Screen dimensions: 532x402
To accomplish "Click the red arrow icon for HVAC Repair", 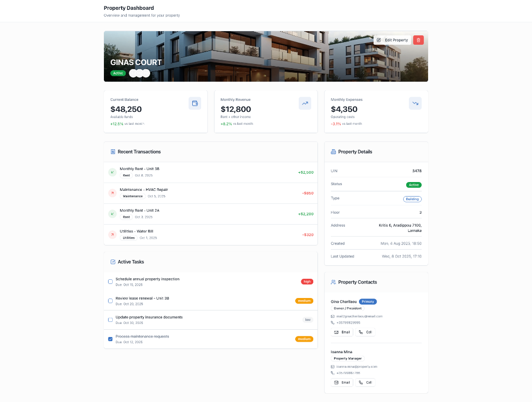I will (112, 193).
